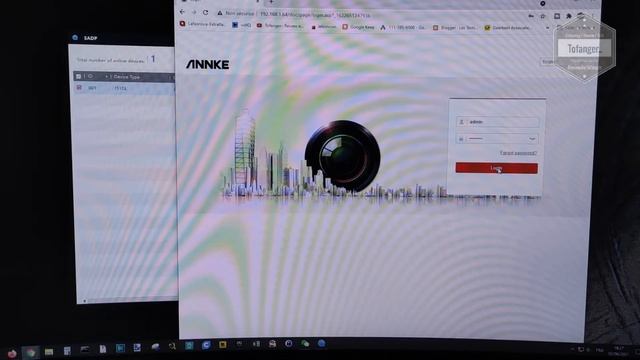Open Chrome from the taskbar

pyautogui.click(x=31, y=353)
